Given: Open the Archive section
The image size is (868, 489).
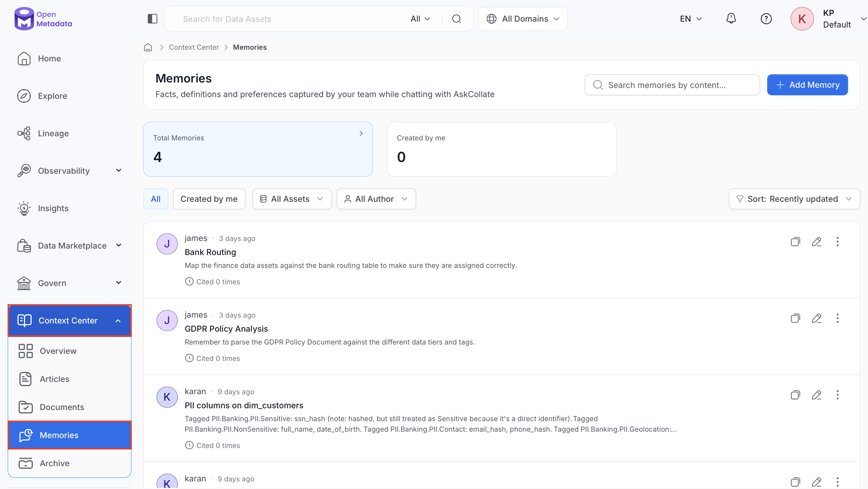Looking at the screenshot, I should point(69,463).
